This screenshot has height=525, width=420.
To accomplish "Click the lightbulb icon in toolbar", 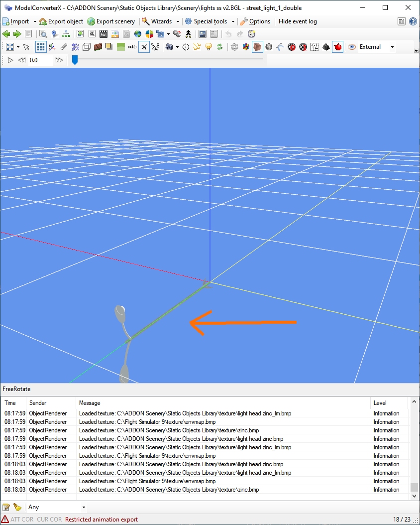I will (209, 47).
